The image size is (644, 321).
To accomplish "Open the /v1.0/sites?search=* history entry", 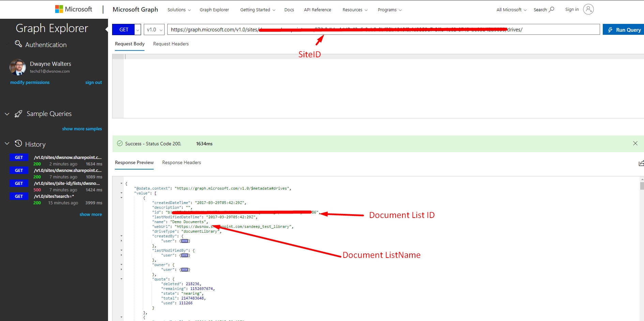I will point(56,200).
